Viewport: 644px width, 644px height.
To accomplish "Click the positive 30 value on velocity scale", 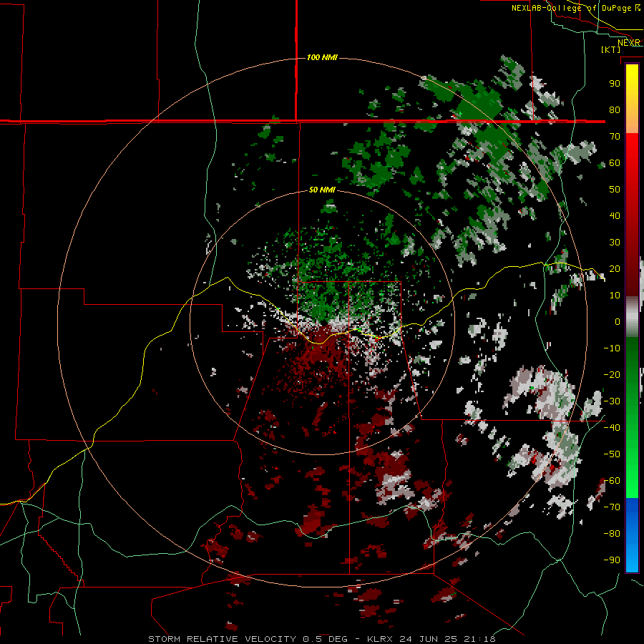I will [615, 243].
